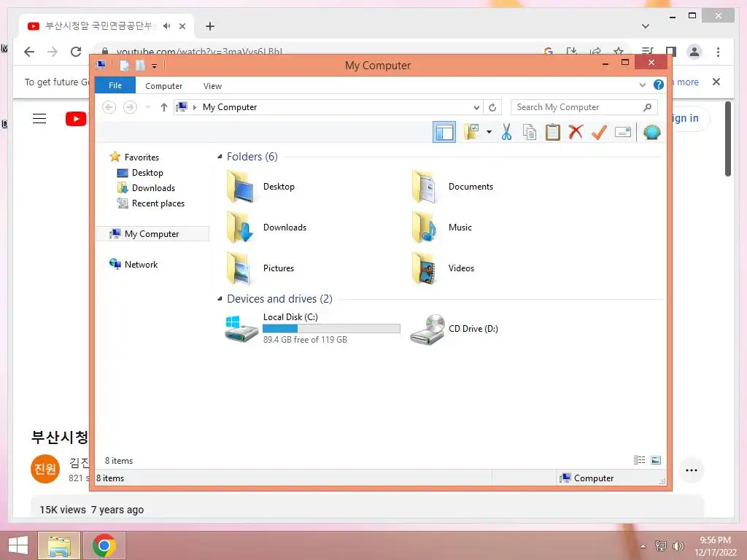The height and width of the screenshot is (560, 747).
Task: Expand address bar breadcrumb arrow
Action: pyautogui.click(x=194, y=107)
